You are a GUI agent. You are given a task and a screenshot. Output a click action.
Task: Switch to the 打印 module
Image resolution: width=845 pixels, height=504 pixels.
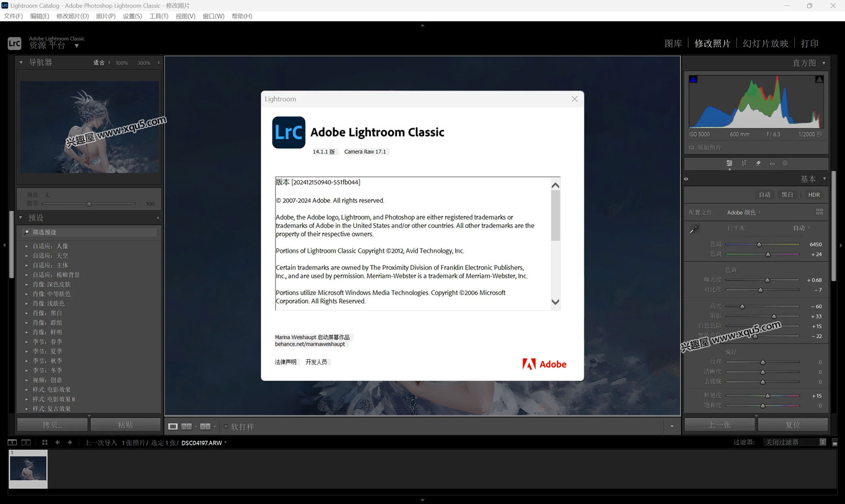810,43
